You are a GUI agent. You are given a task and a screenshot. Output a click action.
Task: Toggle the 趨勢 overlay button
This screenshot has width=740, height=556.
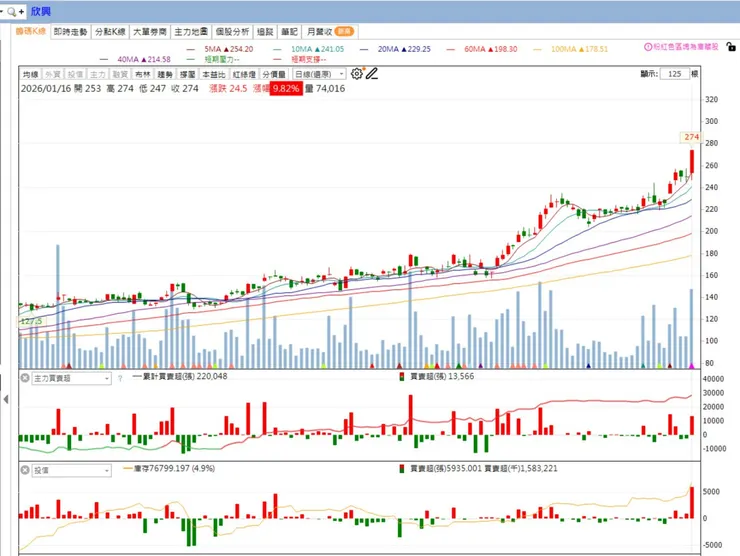click(165, 74)
